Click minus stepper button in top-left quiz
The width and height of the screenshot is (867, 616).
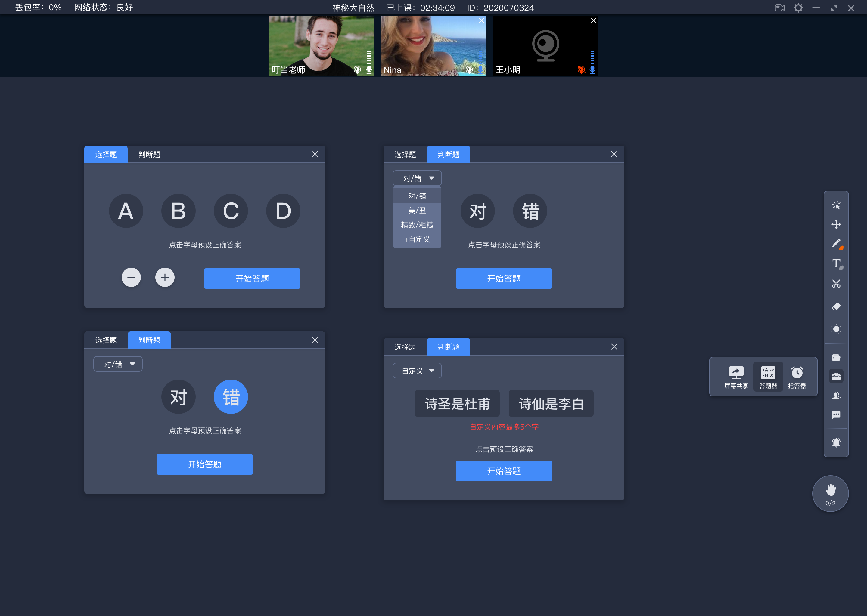[131, 278]
